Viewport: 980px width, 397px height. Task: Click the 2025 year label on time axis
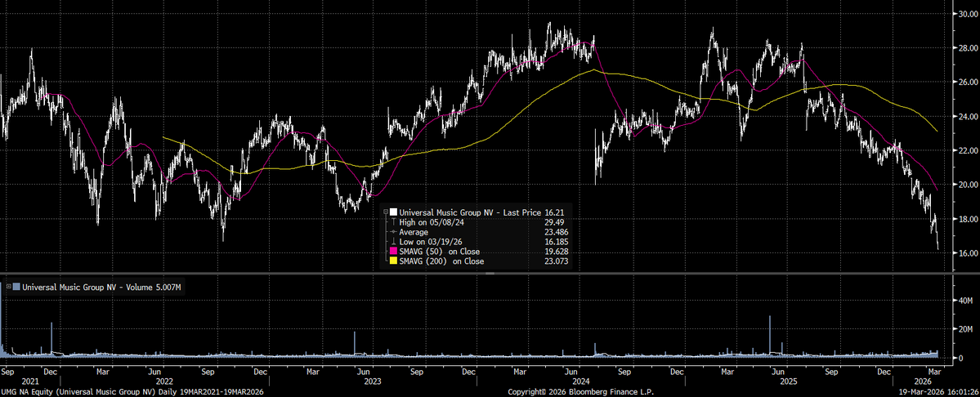[790, 380]
